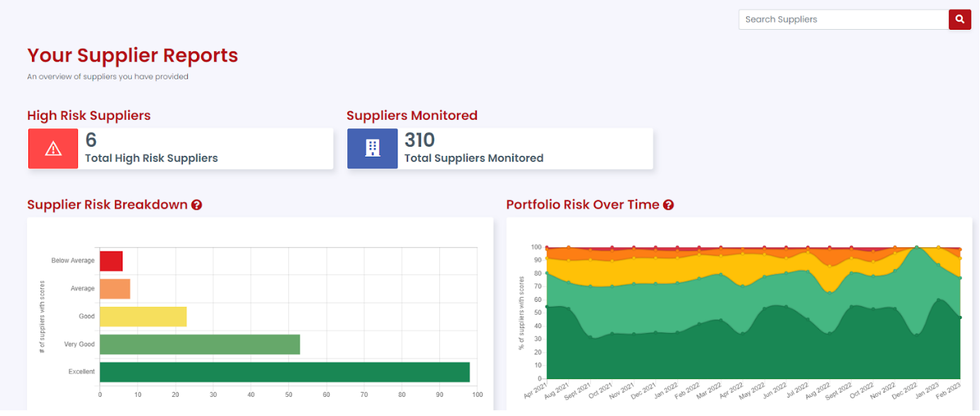Click the yellow Good bar
The height and width of the screenshot is (416, 980).
(142, 317)
